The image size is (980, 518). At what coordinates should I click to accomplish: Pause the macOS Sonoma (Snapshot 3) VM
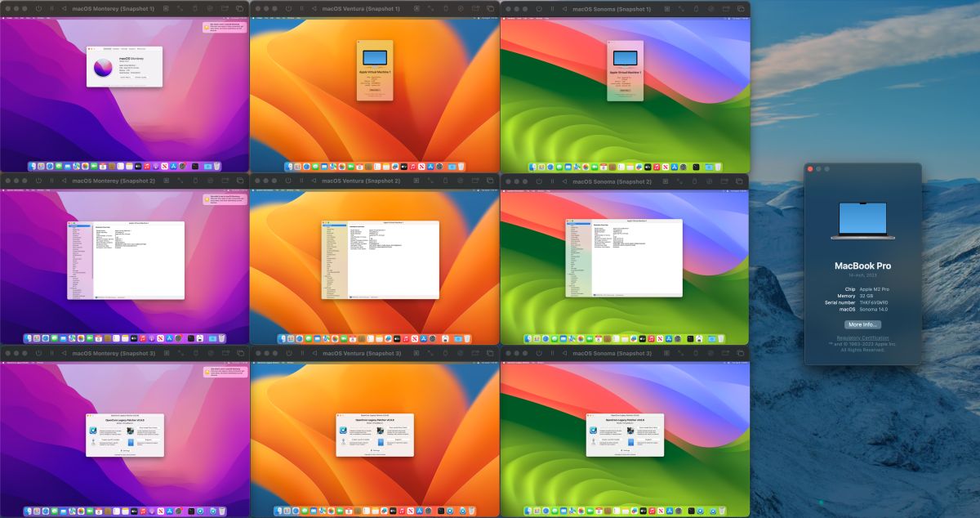(552, 353)
